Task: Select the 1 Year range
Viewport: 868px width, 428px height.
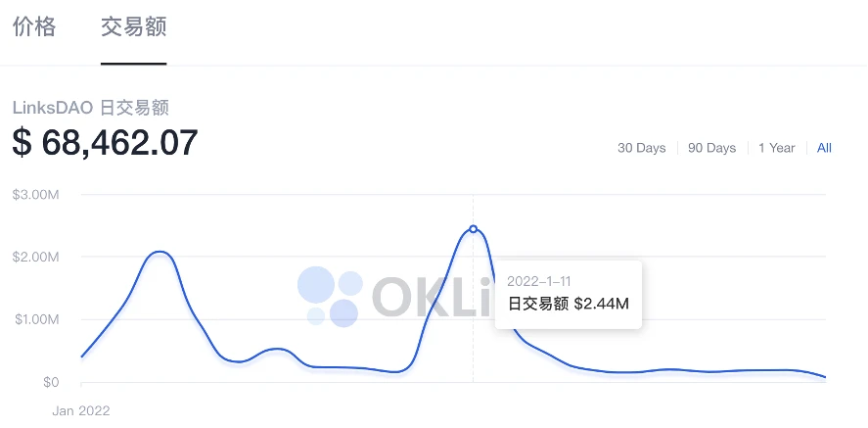Action: 777,148
